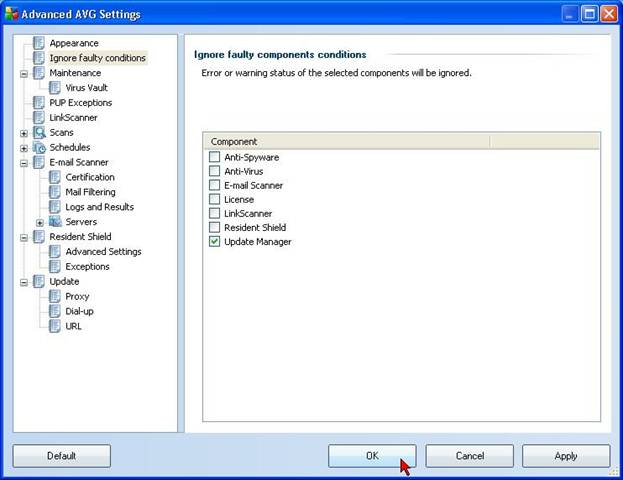Uncheck the Update Manager checkbox
This screenshot has width=623, height=480.
click(x=215, y=242)
